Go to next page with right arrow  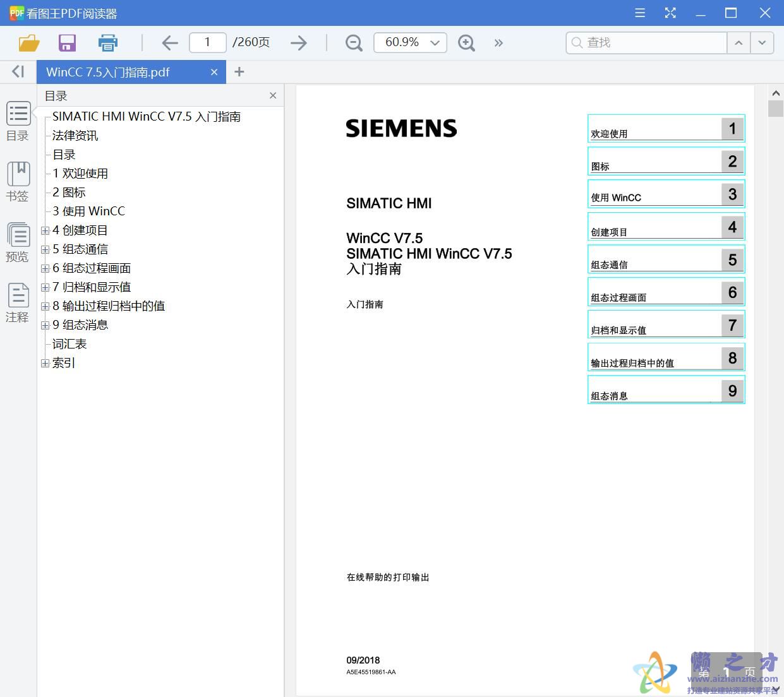pos(298,43)
